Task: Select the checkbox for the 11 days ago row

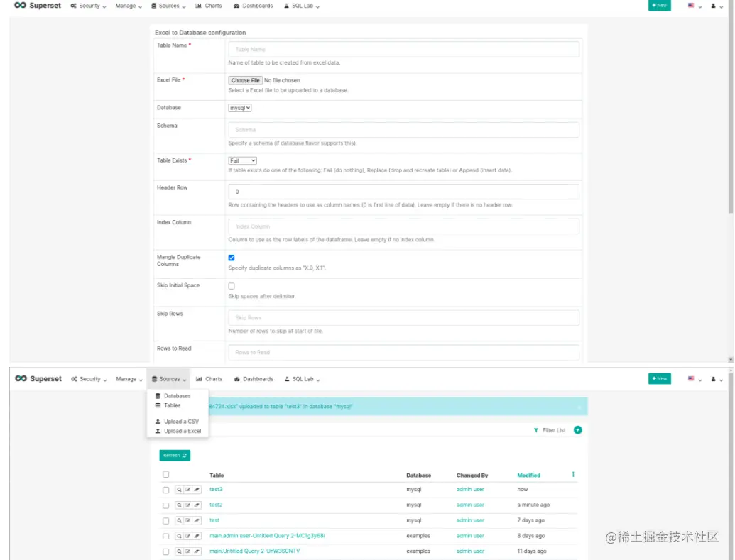Action: (166, 551)
